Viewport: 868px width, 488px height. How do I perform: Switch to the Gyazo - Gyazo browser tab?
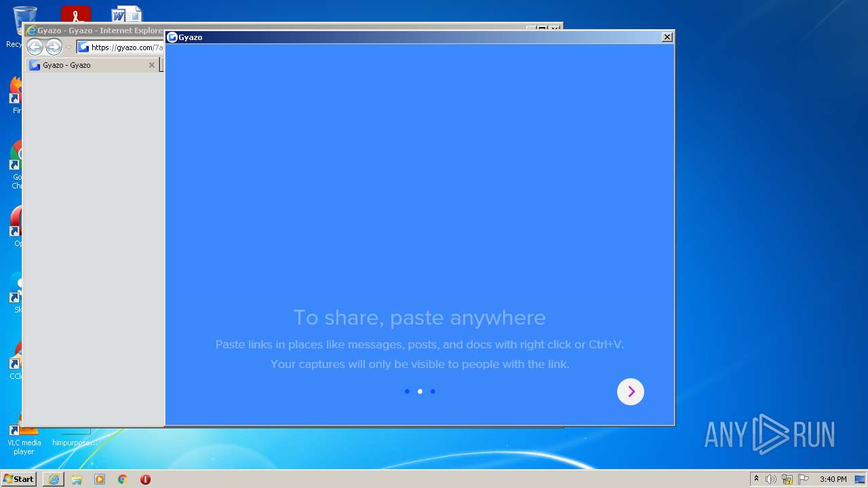(92, 65)
